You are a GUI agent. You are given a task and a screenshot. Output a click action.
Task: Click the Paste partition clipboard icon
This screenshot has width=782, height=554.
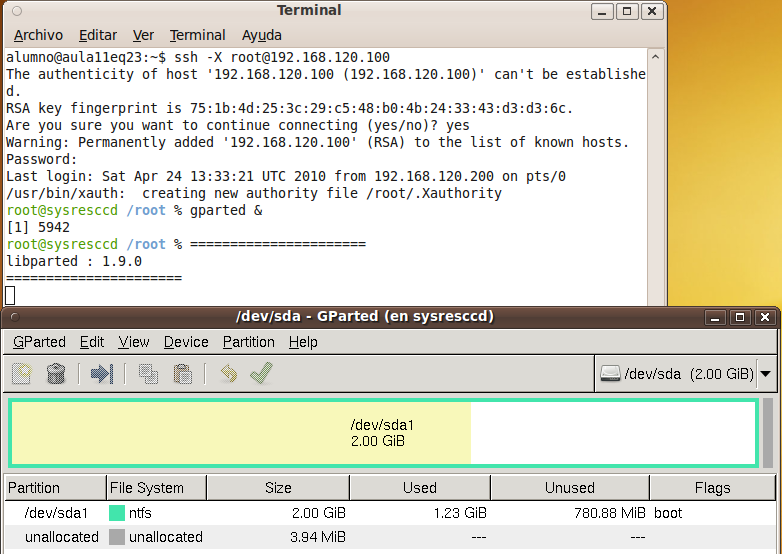coord(183,373)
